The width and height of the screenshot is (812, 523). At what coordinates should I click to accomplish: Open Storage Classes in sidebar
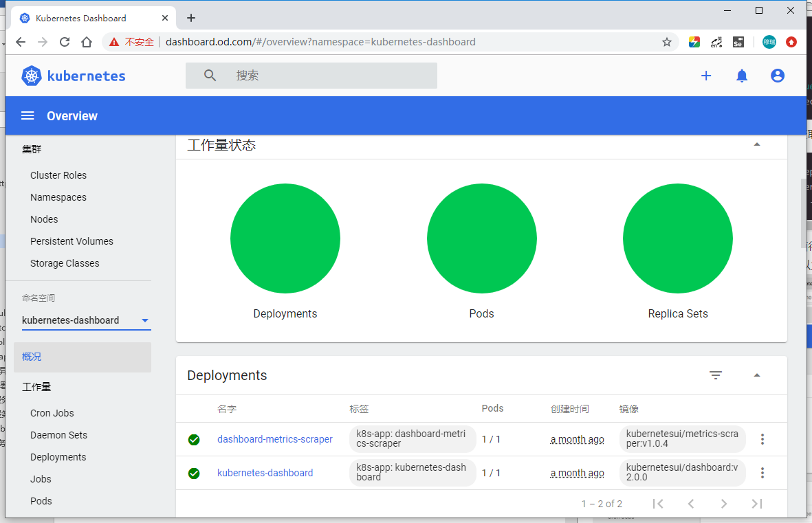point(65,263)
